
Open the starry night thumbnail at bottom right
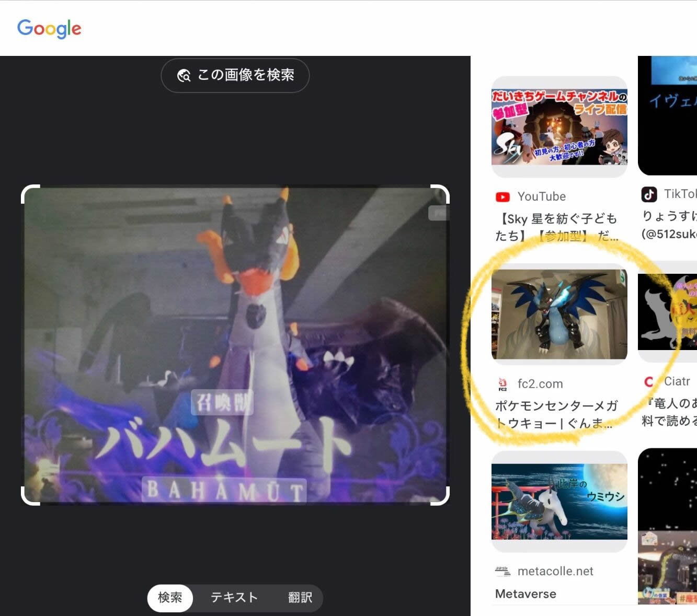667,526
